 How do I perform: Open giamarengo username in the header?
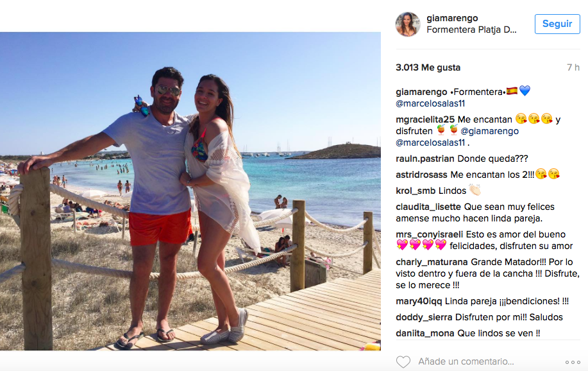[452, 18]
